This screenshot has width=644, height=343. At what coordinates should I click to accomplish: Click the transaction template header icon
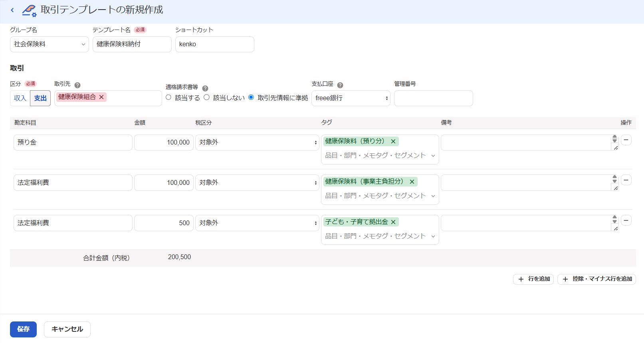tap(29, 10)
